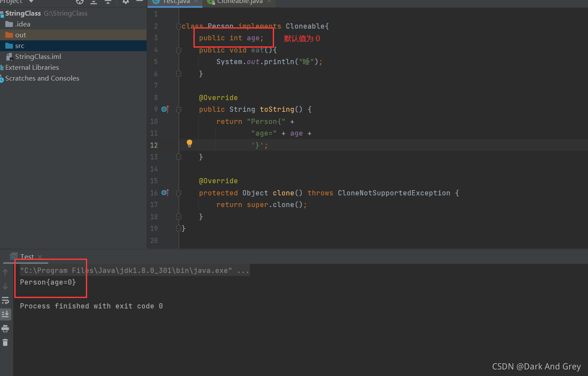Click fold end marker on line 6
Viewport: 588px width, 376px height.
pos(178,74)
